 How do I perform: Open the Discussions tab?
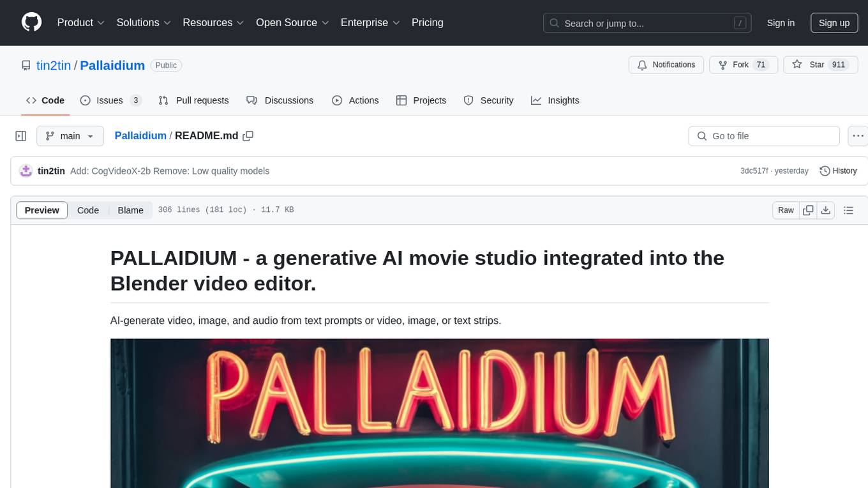click(280, 100)
